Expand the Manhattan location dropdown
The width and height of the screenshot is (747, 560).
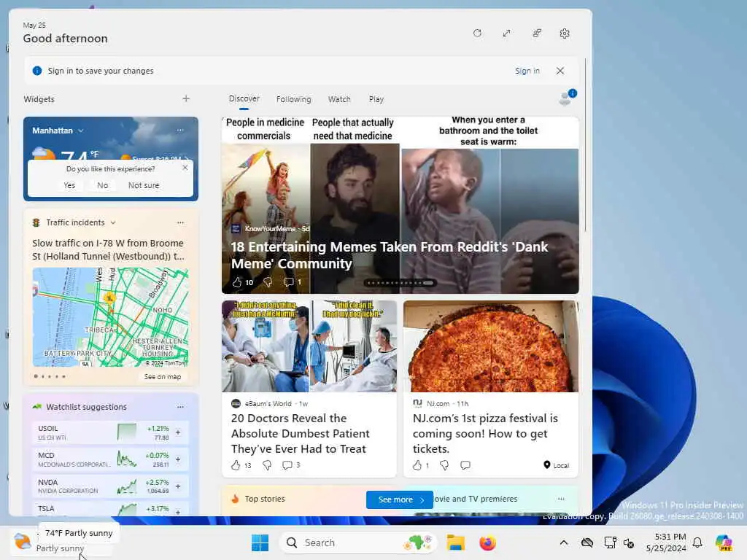click(x=80, y=131)
